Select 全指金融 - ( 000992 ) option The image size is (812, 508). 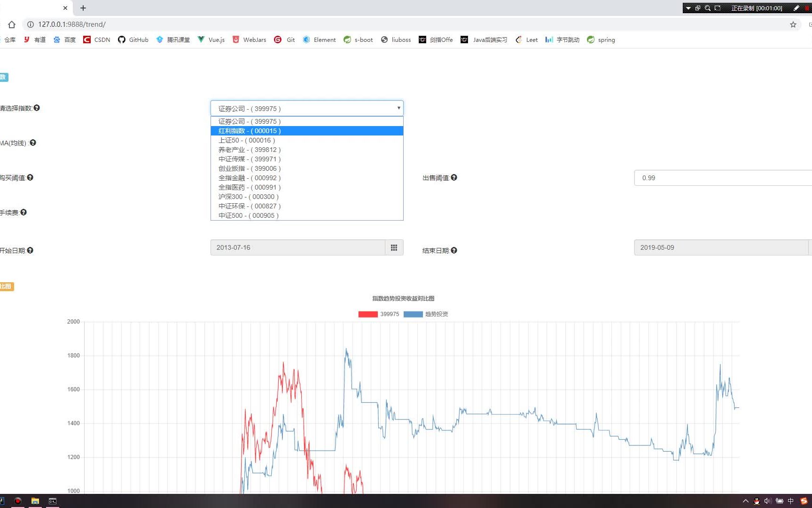click(307, 178)
